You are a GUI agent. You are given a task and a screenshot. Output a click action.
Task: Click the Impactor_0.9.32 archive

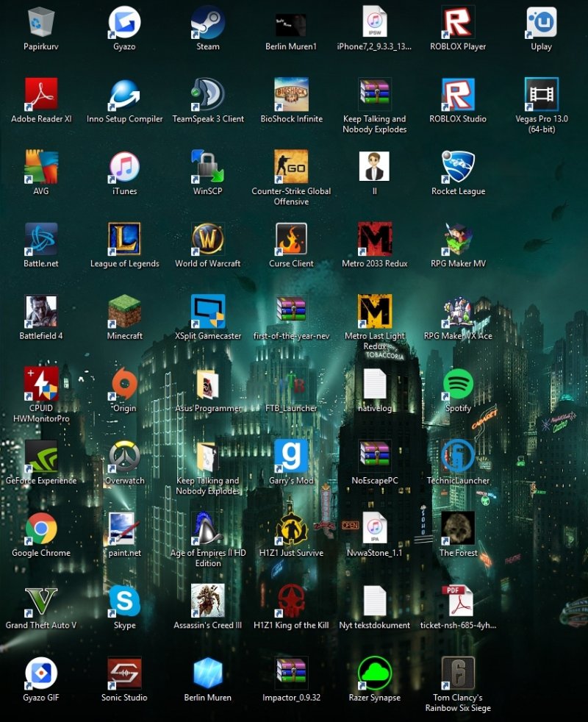(x=291, y=671)
